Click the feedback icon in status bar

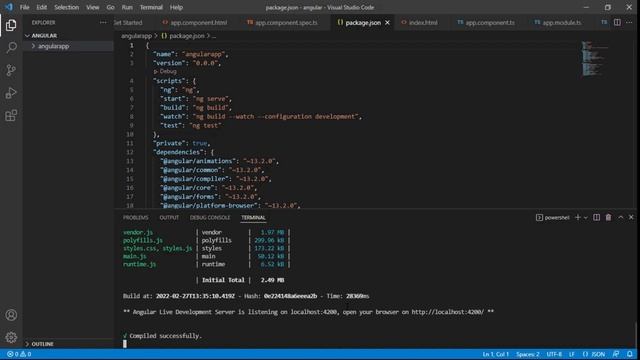point(616,354)
